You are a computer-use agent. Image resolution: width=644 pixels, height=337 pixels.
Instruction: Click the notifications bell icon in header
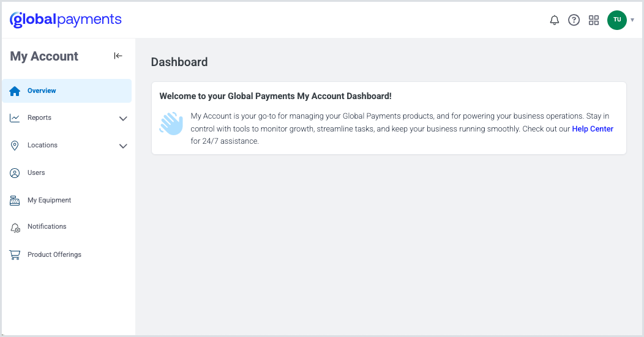pos(555,20)
